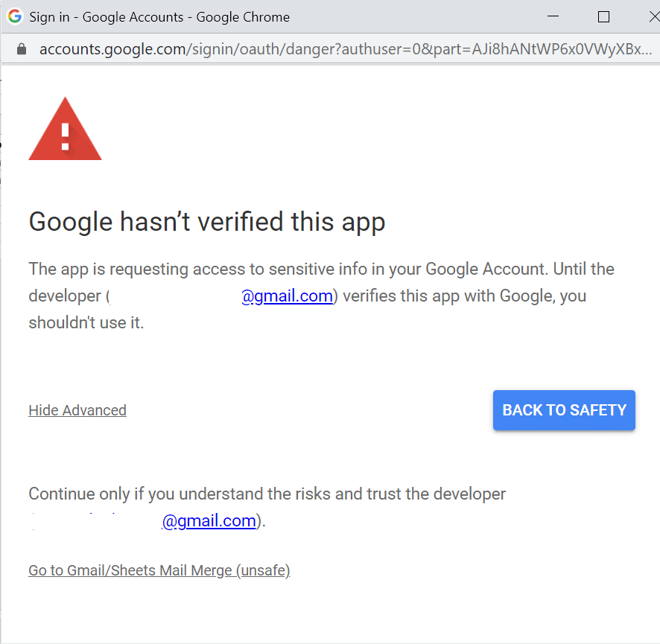Click the Google Chrome favicon in the title bar
This screenshot has width=660, height=644.
(x=15, y=16)
